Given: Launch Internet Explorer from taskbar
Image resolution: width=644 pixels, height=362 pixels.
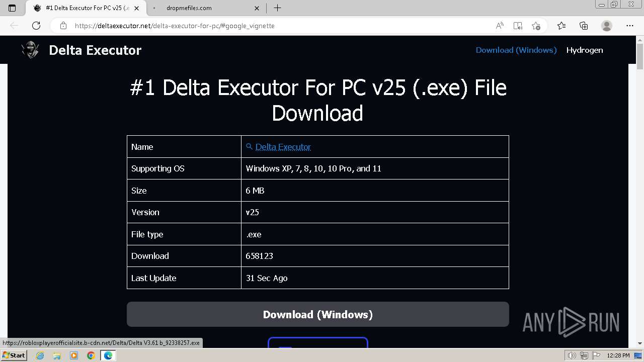Looking at the screenshot, I should point(40,355).
